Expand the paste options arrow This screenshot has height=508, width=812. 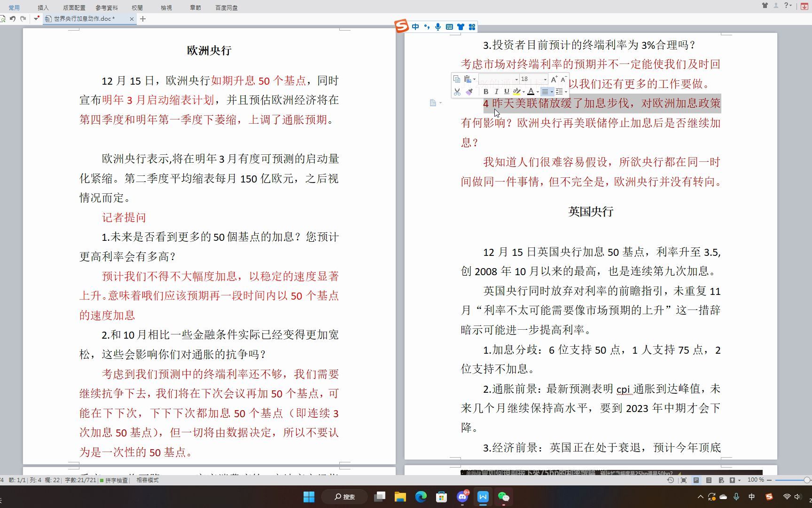(x=474, y=79)
